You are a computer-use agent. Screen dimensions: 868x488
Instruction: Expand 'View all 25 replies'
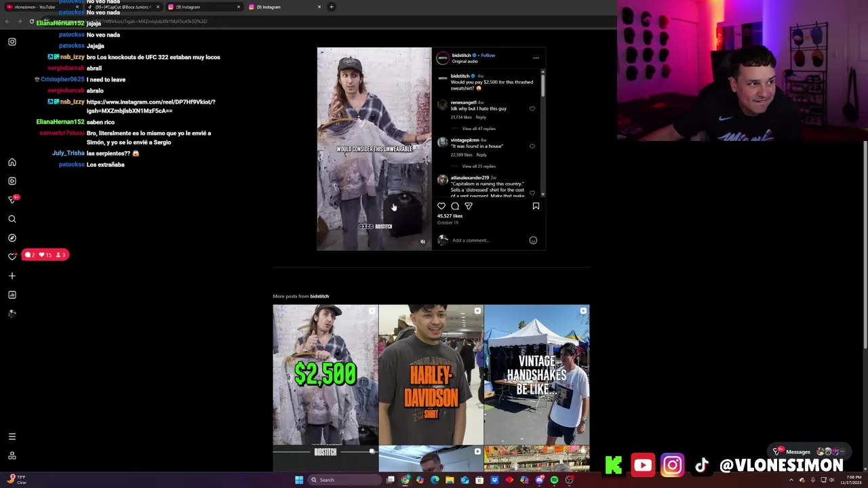pyautogui.click(x=479, y=166)
